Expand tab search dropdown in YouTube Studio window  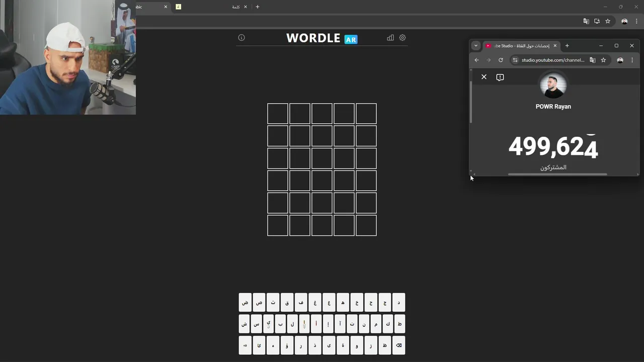[x=476, y=46]
